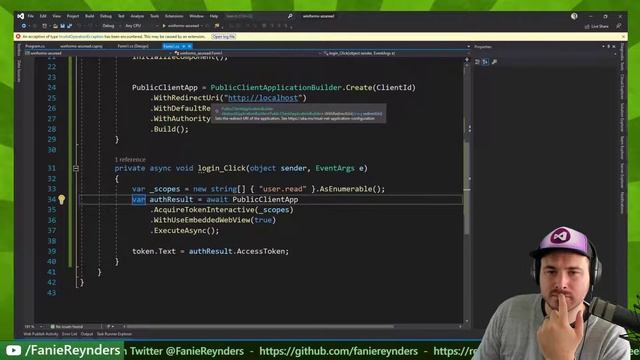Click the 1 reference CodeLens link

130,160
